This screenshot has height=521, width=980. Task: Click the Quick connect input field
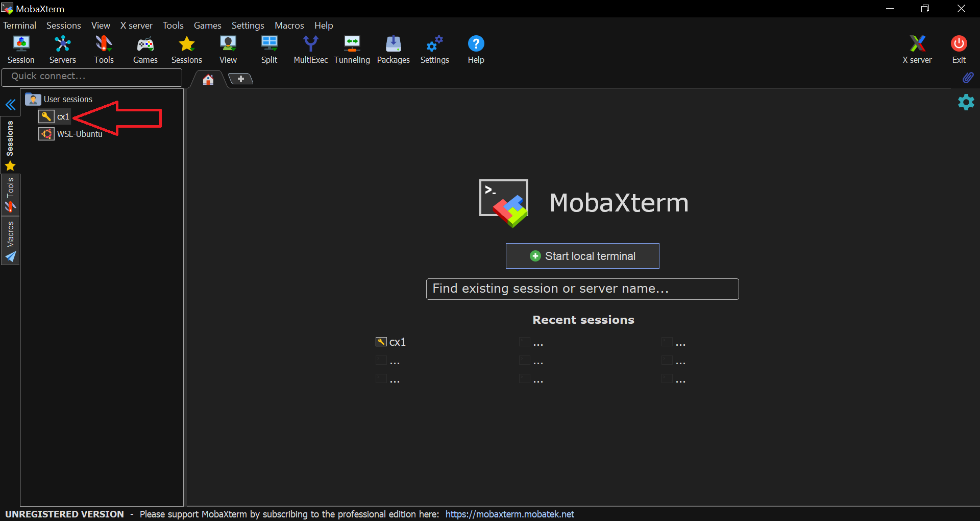click(x=92, y=77)
